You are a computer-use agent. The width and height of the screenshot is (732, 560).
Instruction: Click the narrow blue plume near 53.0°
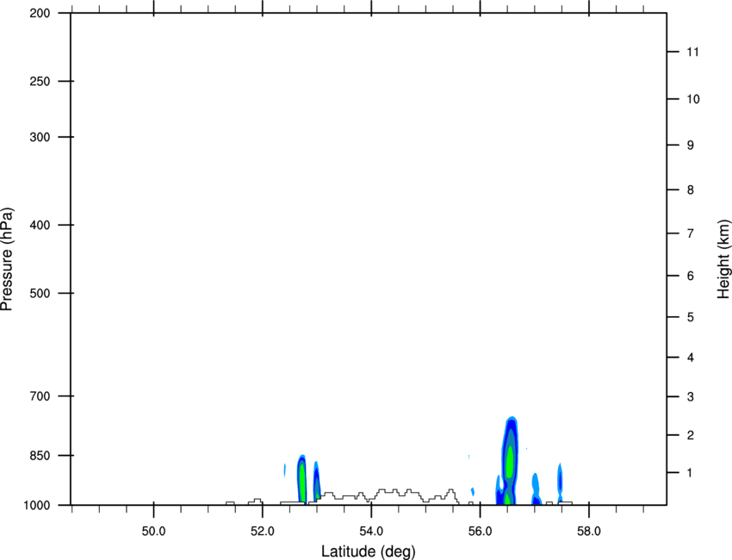pos(317,481)
